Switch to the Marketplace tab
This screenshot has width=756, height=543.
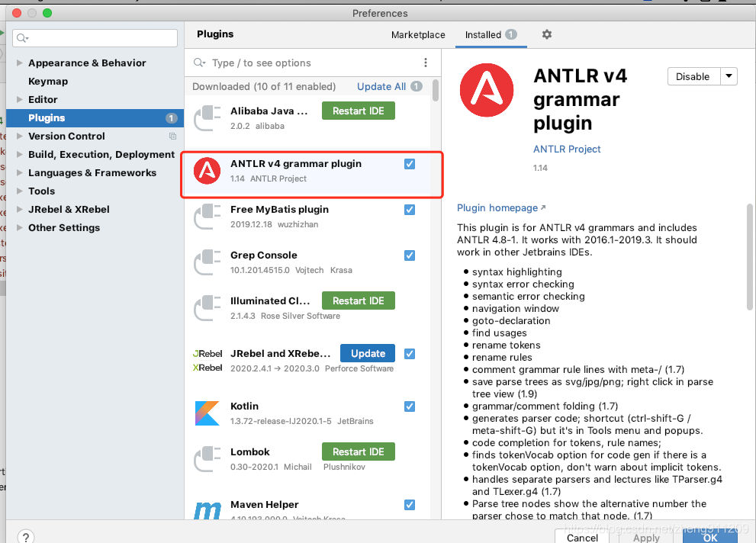coord(418,34)
